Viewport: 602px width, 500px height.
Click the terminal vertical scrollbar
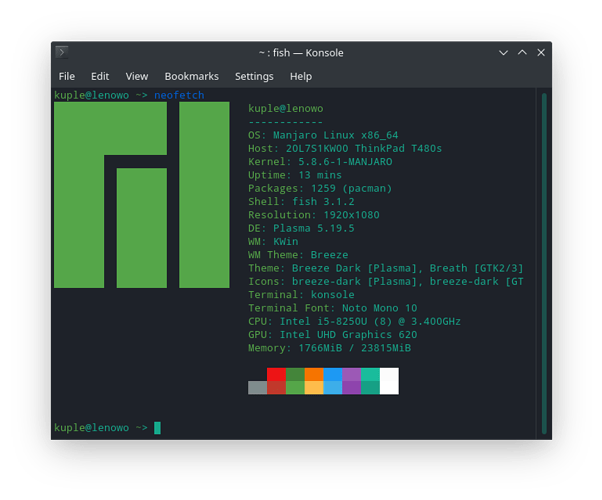pyautogui.click(x=544, y=263)
